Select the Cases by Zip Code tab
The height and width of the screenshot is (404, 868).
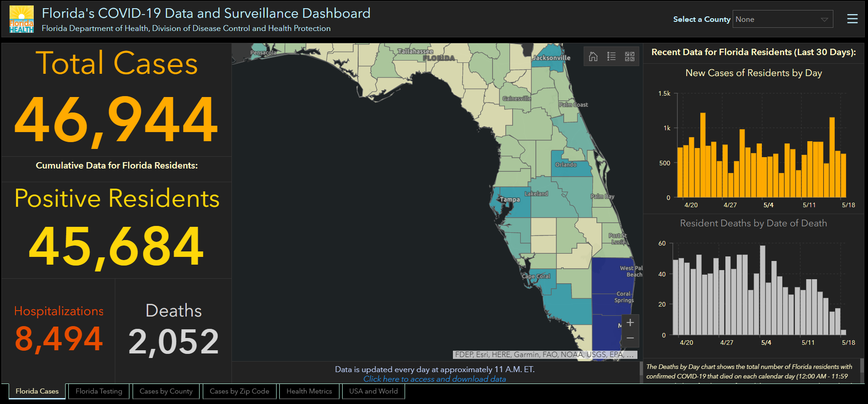tap(239, 391)
